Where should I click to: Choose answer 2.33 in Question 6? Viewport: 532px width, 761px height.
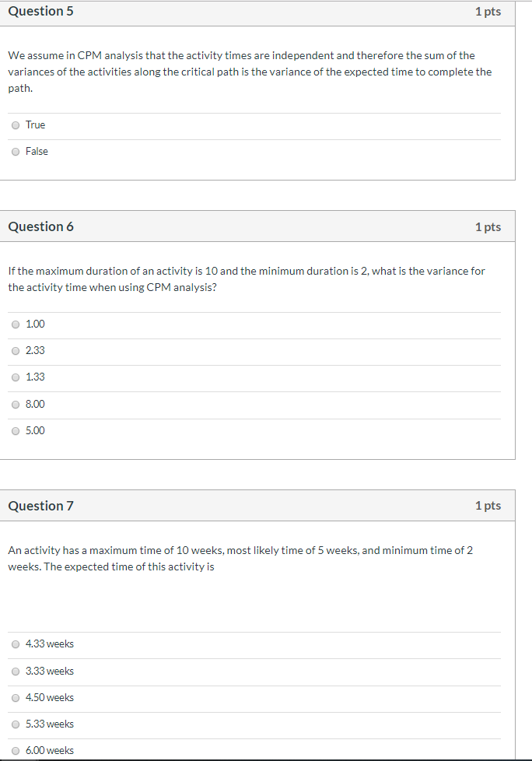pos(16,350)
